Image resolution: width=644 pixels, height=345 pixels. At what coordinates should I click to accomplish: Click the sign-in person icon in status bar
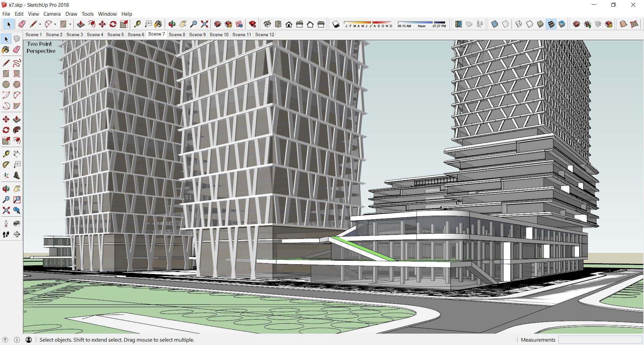pos(29,340)
